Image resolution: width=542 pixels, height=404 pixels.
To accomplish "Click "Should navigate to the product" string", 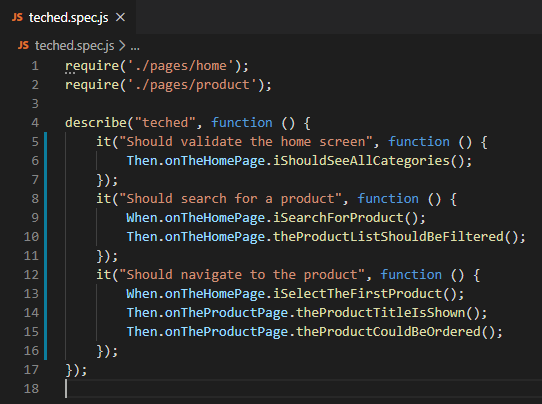I will pyautogui.click(x=242, y=275).
